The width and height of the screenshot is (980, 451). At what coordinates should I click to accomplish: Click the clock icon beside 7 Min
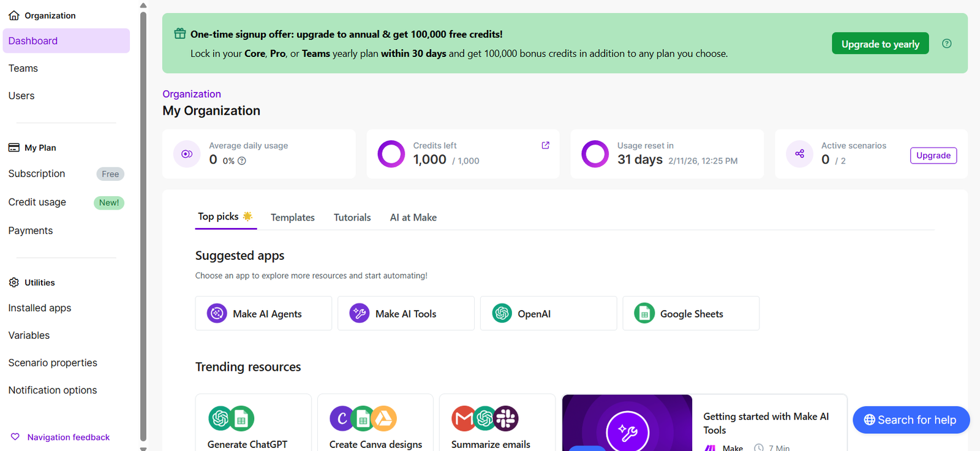759,448
